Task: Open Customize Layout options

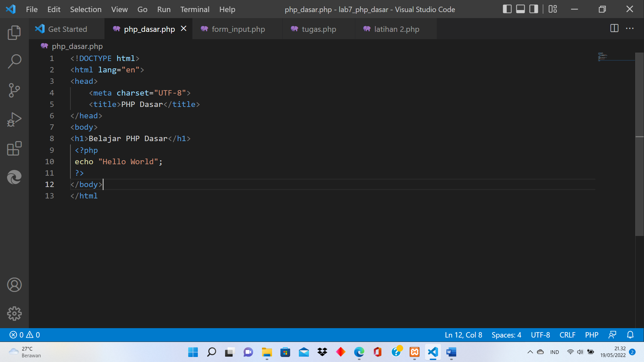Action: pyautogui.click(x=552, y=9)
